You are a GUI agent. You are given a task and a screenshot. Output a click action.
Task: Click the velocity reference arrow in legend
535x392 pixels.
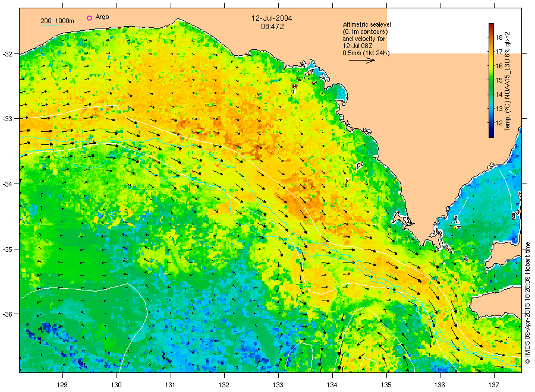(x=361, y=61)
